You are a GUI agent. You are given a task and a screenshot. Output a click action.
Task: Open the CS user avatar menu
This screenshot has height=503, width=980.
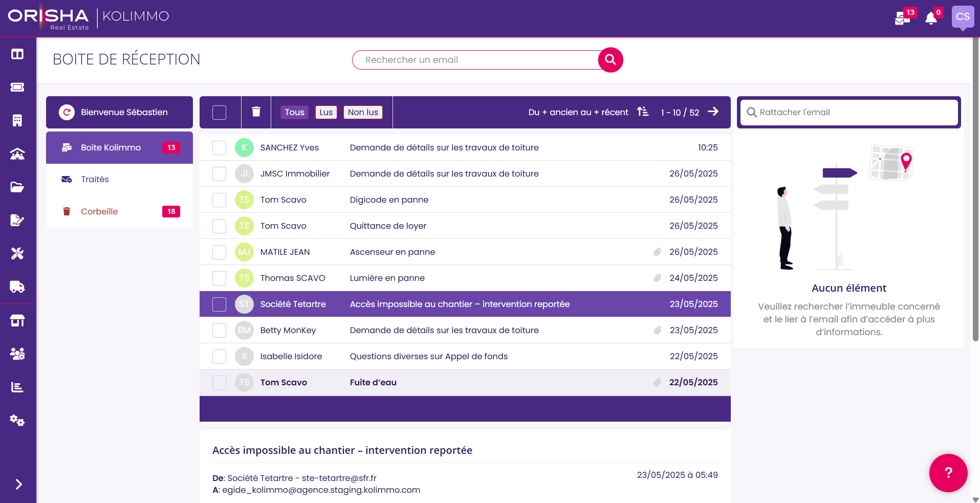point(963,16)
